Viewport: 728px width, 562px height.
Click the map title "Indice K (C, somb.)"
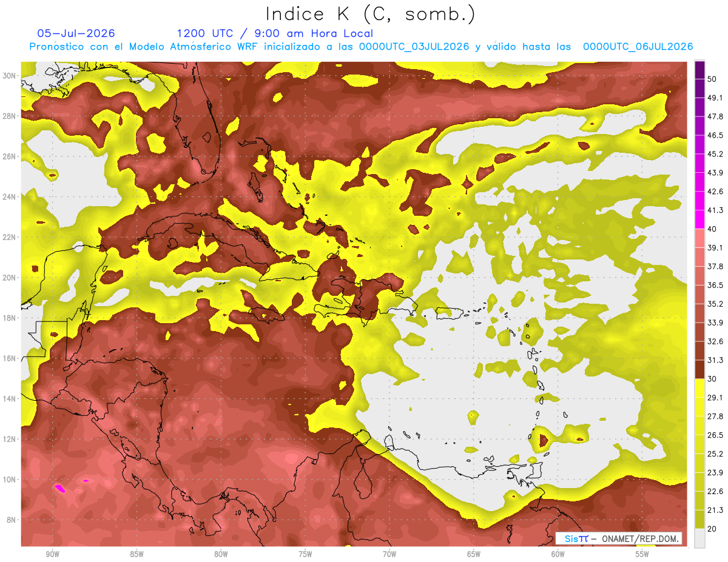coord(369,14)
